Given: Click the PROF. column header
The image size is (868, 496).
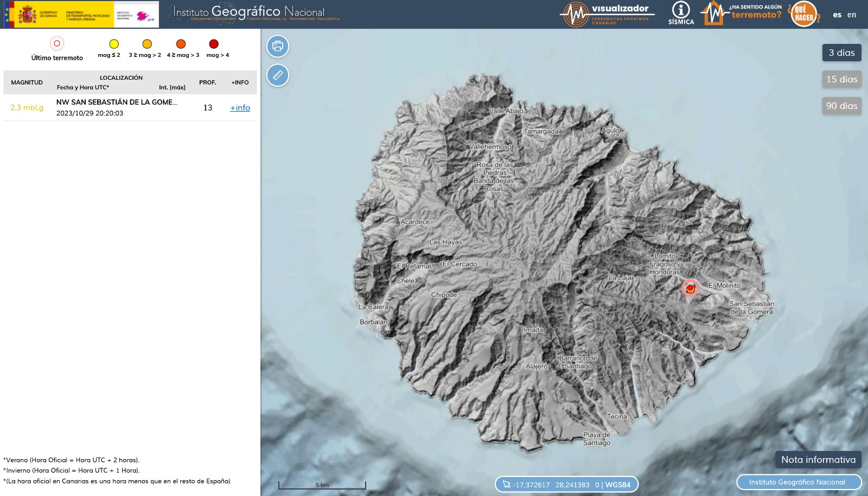Looking at the screenshot, I should point(208,82).
